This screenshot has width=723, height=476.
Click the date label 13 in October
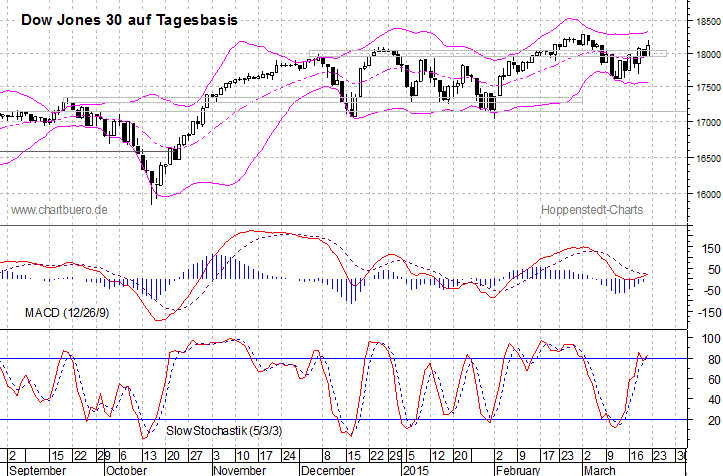pyautogui.click(x=150, y=456)
